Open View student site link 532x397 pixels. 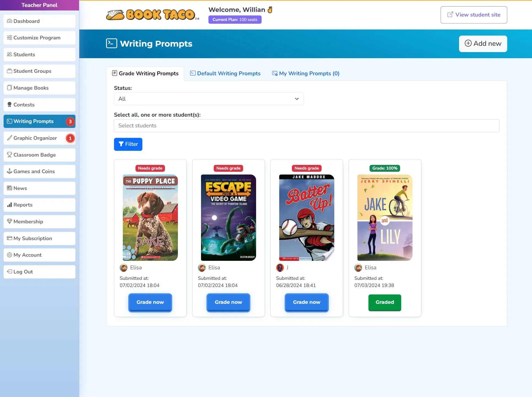click(x=474, y=15)
